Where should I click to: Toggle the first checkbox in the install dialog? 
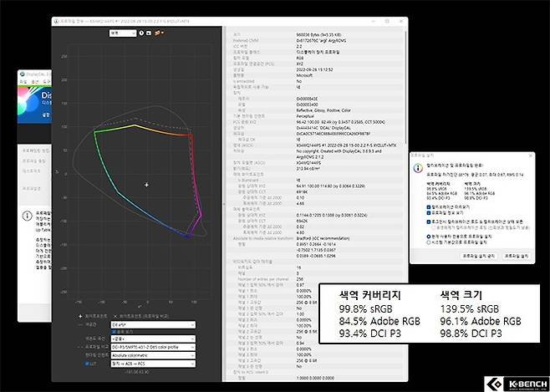coord(429,206)
